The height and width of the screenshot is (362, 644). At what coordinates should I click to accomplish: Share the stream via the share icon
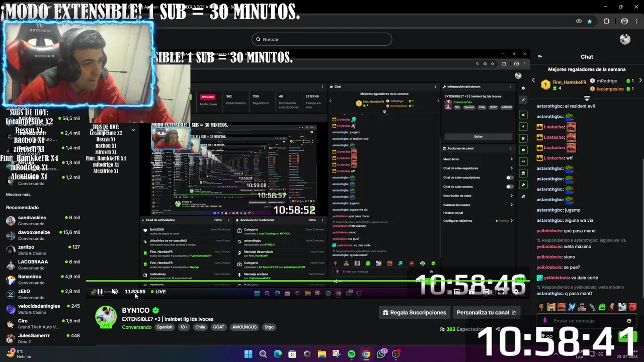coord(498,329)
